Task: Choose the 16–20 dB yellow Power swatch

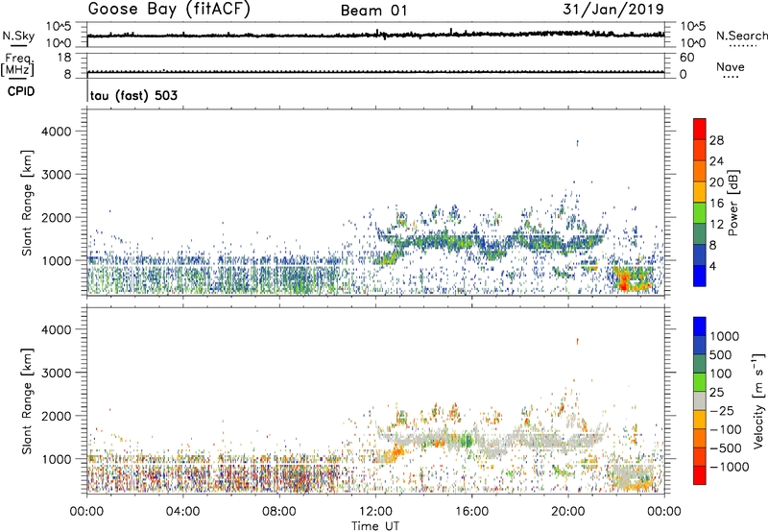Action: click(x=700, y=192)
